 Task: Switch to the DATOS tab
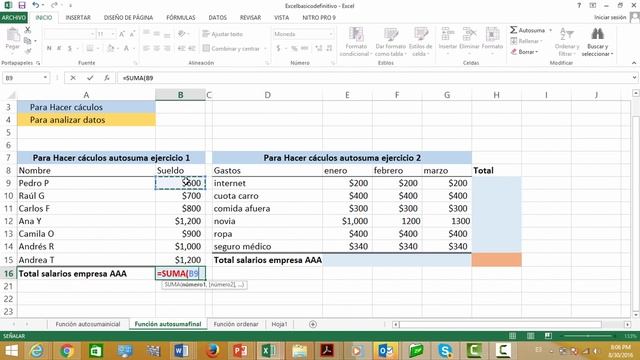click(218, 18)
